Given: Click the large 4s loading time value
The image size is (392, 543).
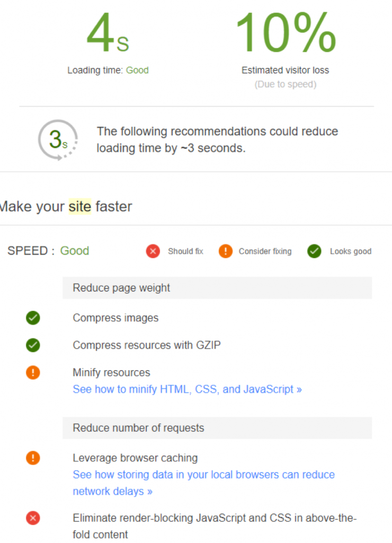Looking at the screenshot, I should point(108,33).
